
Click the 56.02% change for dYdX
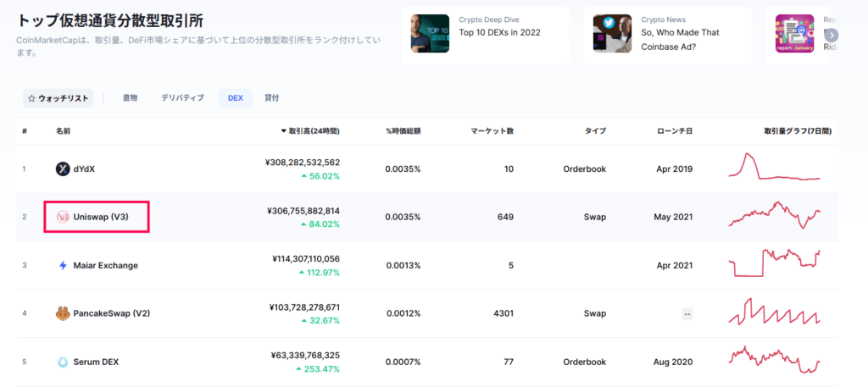[320, 176]
